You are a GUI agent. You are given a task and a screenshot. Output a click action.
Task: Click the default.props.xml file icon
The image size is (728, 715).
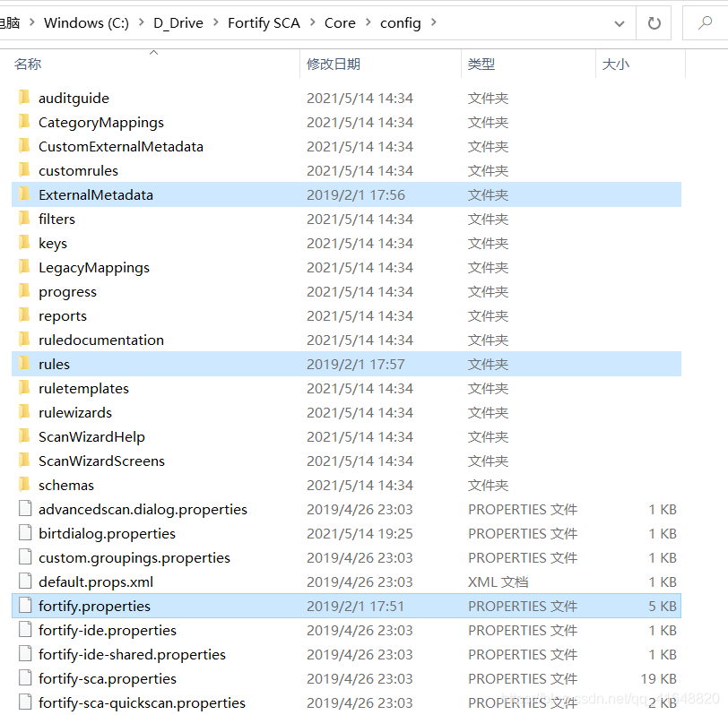click(x=25, y=581)
